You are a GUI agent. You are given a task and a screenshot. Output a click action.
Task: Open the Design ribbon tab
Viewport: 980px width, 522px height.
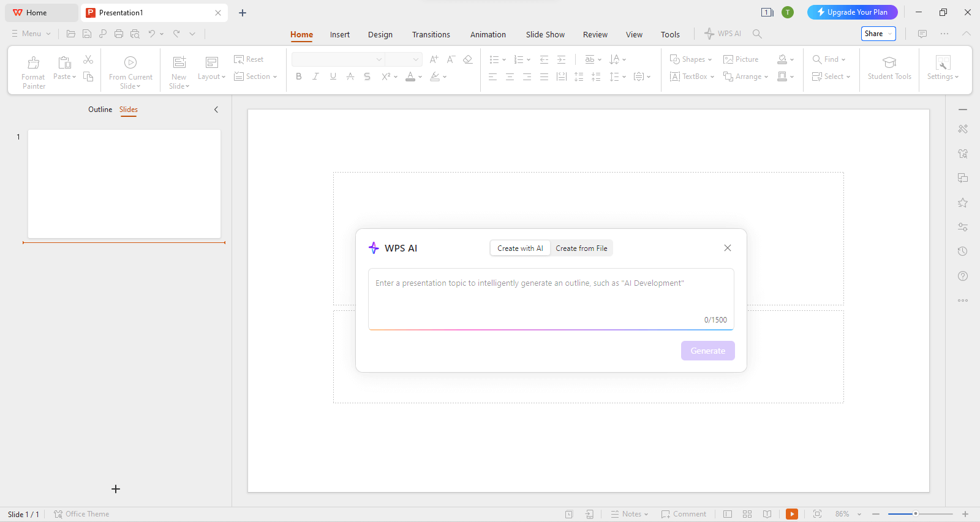[380, 34]
